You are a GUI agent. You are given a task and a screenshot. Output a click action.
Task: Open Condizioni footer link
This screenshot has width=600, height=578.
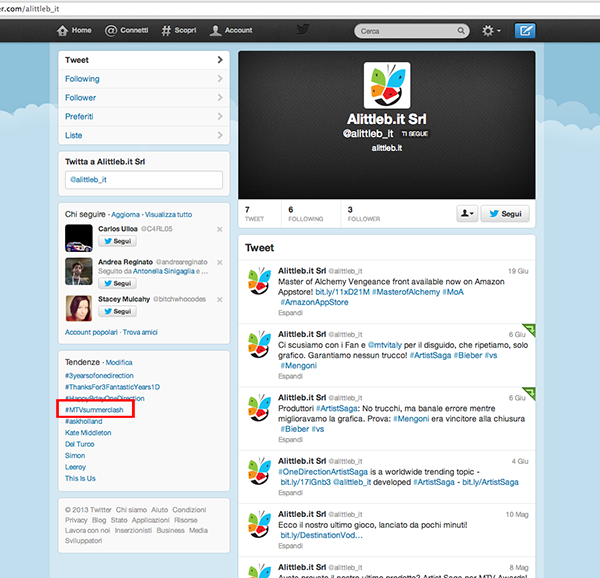point(189,510)
